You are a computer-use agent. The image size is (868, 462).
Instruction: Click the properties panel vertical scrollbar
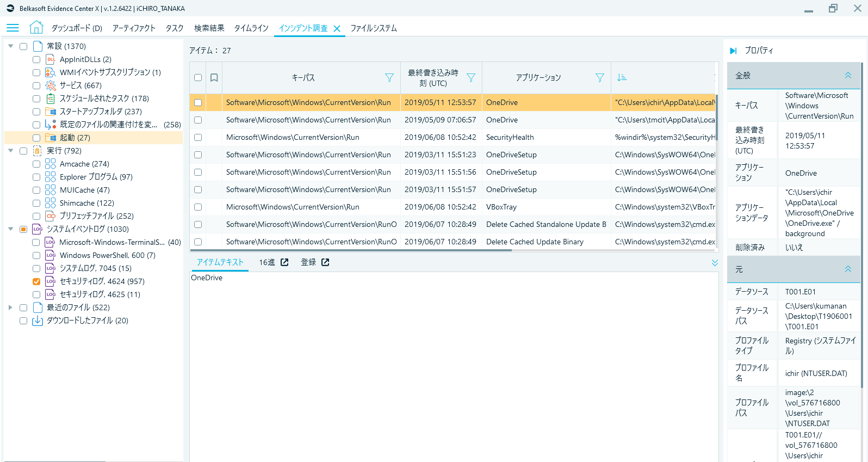pyautogui.click(x=863, y=224)
